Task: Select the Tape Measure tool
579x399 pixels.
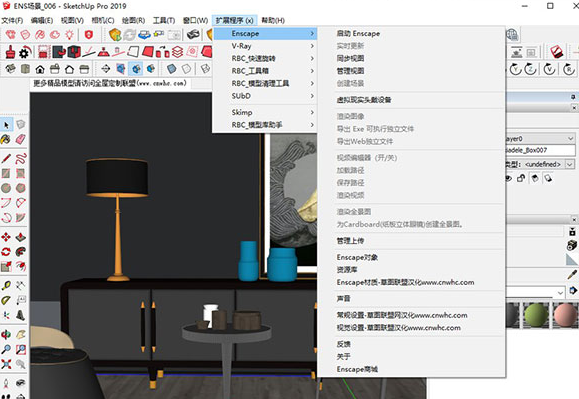Action: point(6,285)
